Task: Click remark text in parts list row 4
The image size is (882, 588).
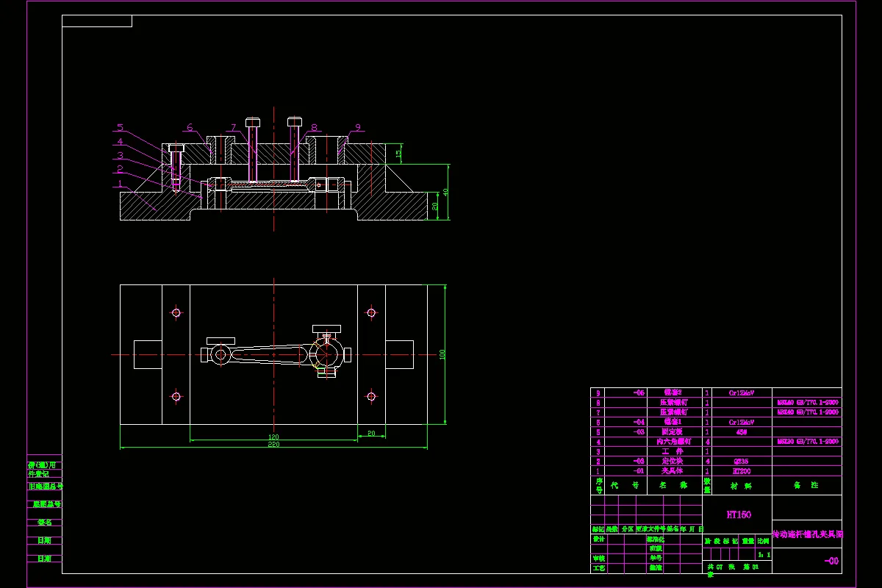Action: pos(807,442)
